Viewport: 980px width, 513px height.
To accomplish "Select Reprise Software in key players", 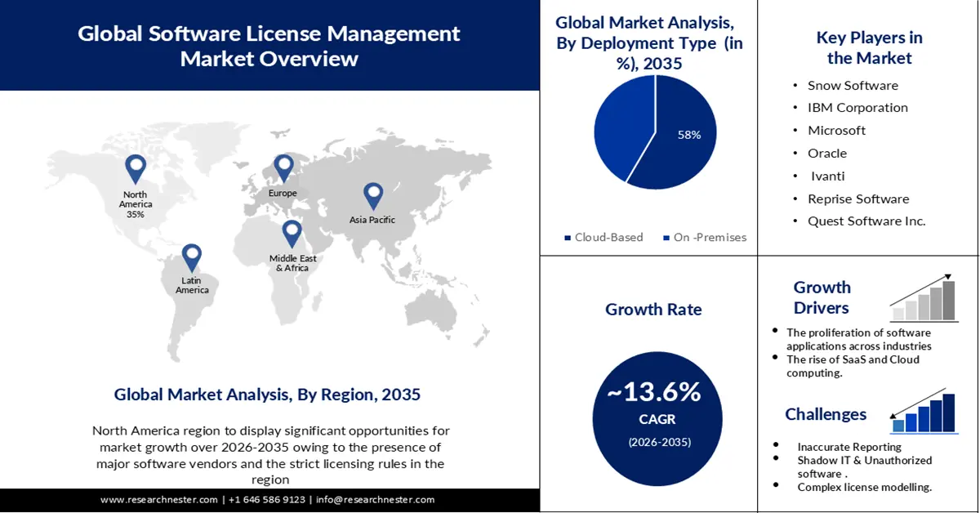I will [x=858, y=199].
